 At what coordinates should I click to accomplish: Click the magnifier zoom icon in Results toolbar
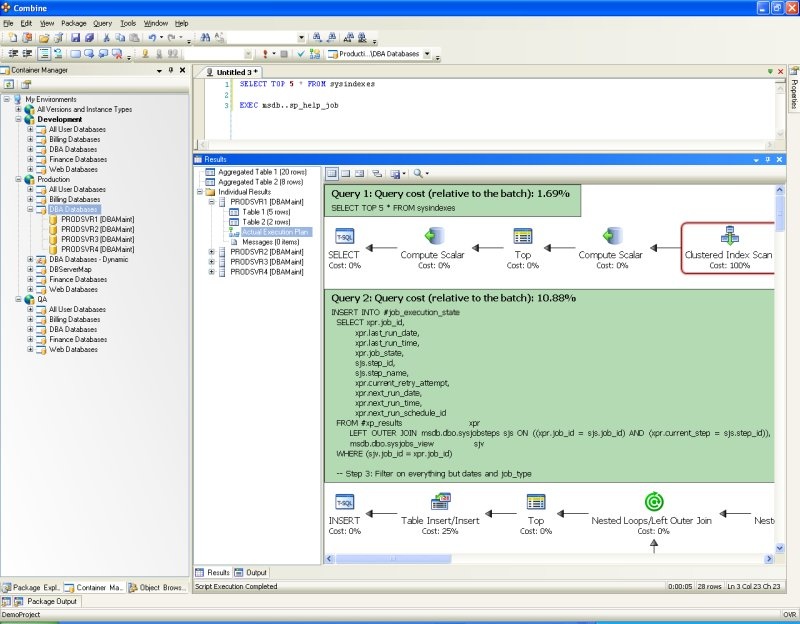[420, 173]
